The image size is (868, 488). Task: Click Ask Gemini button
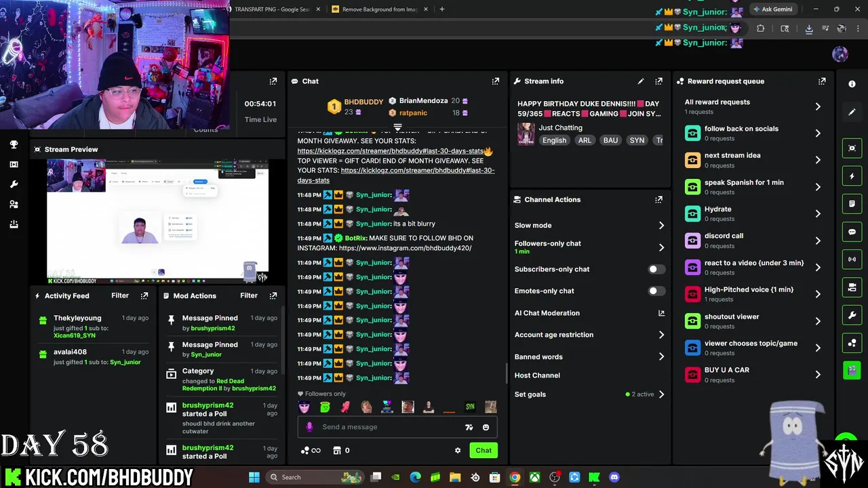click(773, 9)
